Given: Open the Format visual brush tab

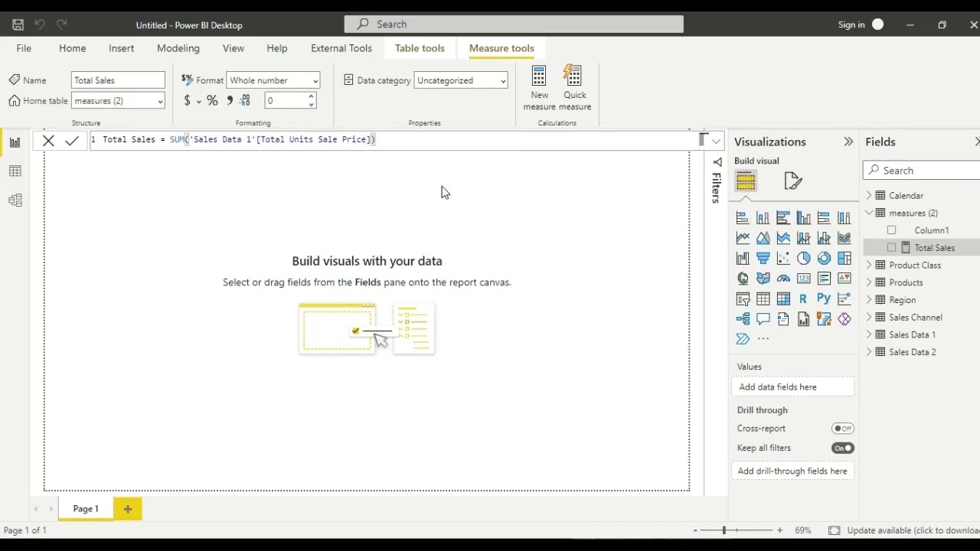Looking at the screenshot, I should click(793, 181).
